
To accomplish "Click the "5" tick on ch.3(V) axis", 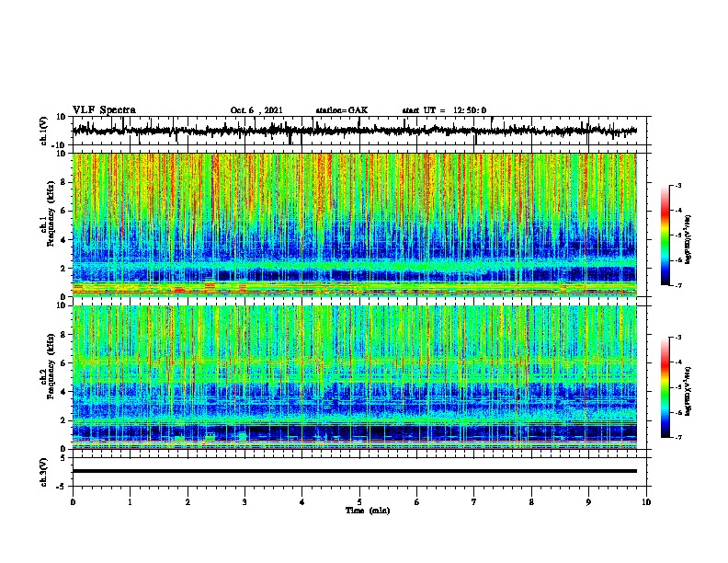I will click(x=63, y=457).
